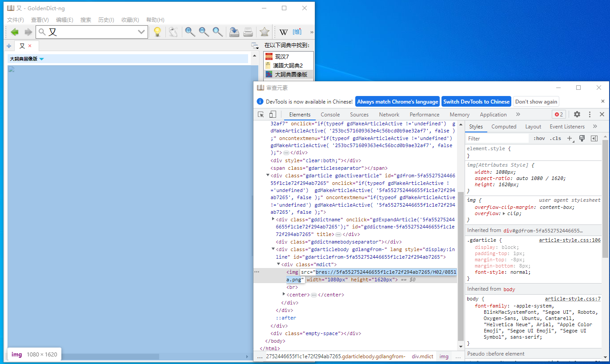610x364 pixels.
Task: Click the lightbulb icon in the GoldenDict toolbar
Action: 157,32
